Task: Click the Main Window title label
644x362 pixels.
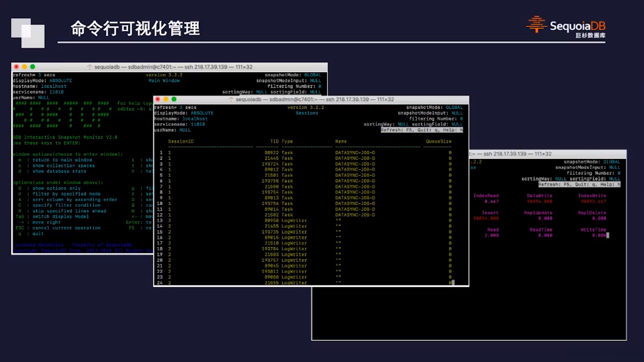Action: (164, 81)
